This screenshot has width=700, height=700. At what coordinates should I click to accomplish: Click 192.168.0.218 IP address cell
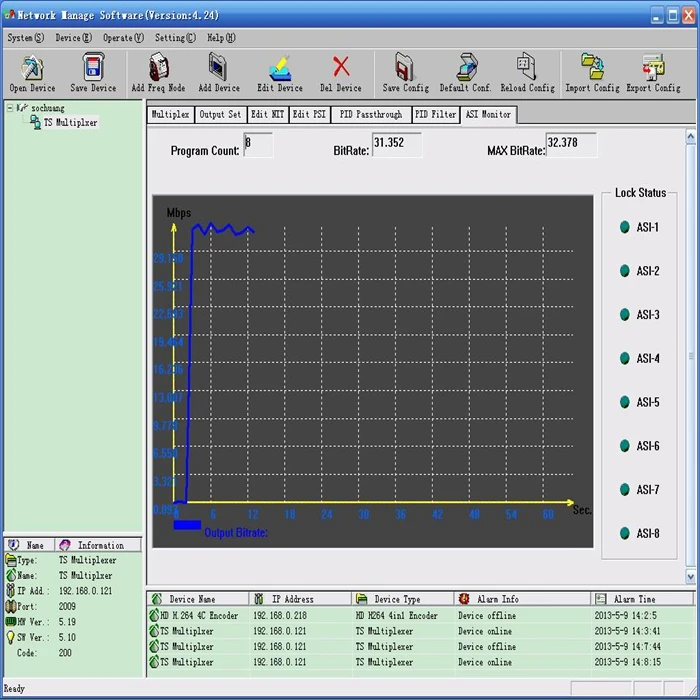pos(280,615)
